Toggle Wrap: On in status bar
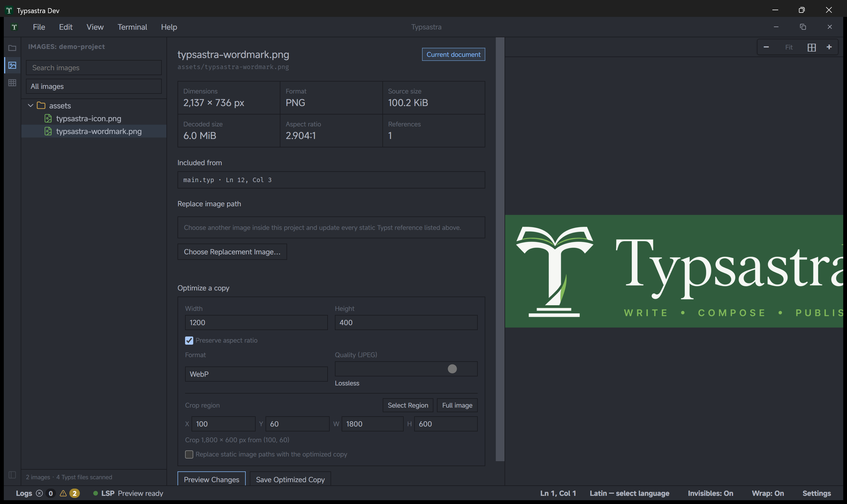This screenshot has width=847, height=504. (767, 493)
